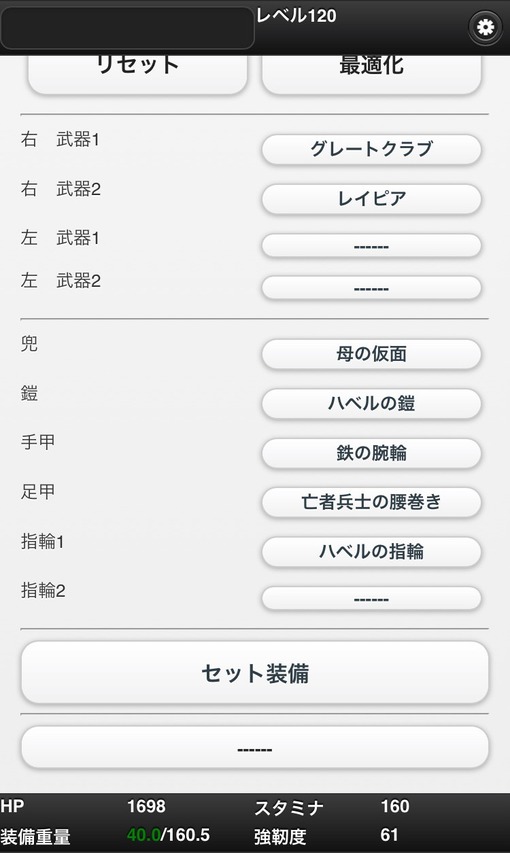Screen dimensions: 510x853
Task: Tap the HP 1698 status value
Action: [146, 806]
